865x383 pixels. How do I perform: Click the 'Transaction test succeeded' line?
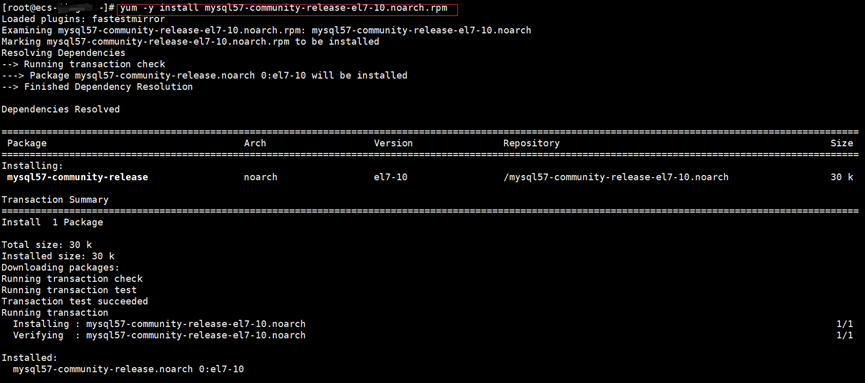tap(75, 301)
